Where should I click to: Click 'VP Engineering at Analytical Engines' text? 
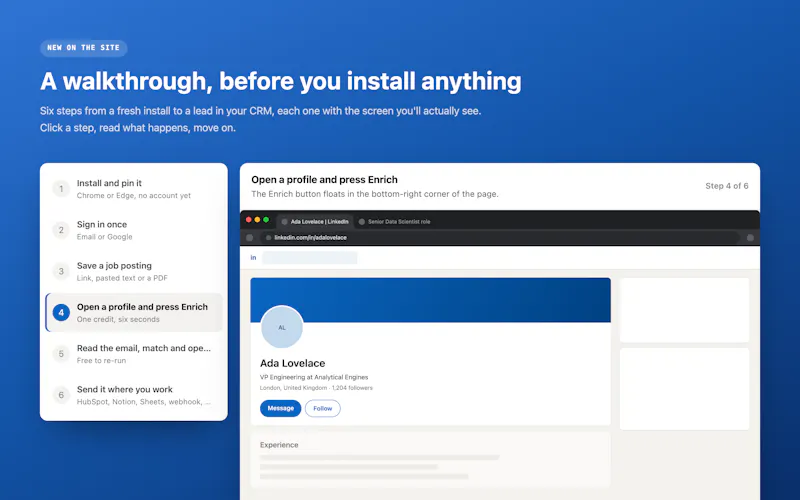314,377
